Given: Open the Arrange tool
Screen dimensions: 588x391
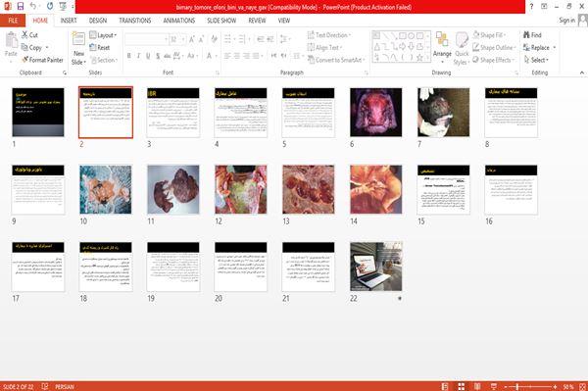Looking at the screenshot, I should [442, 48].
